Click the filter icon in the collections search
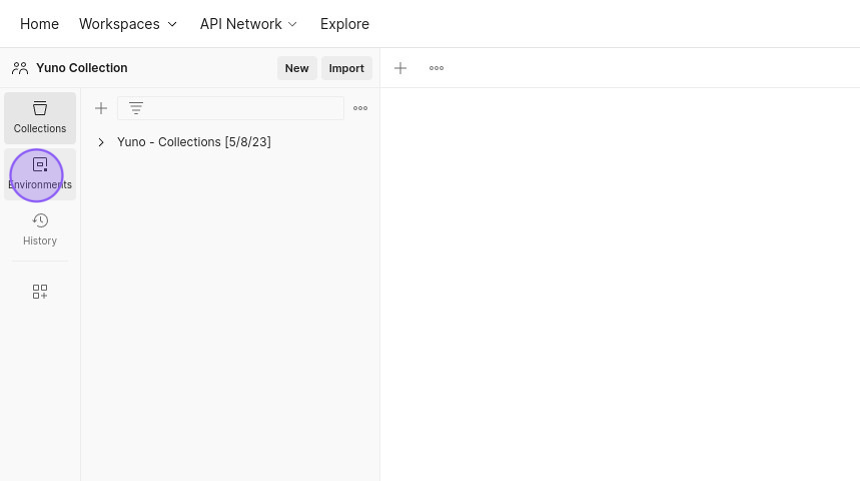Image resolution: width=860 pixels, height=481 pixels. point(135,108)
